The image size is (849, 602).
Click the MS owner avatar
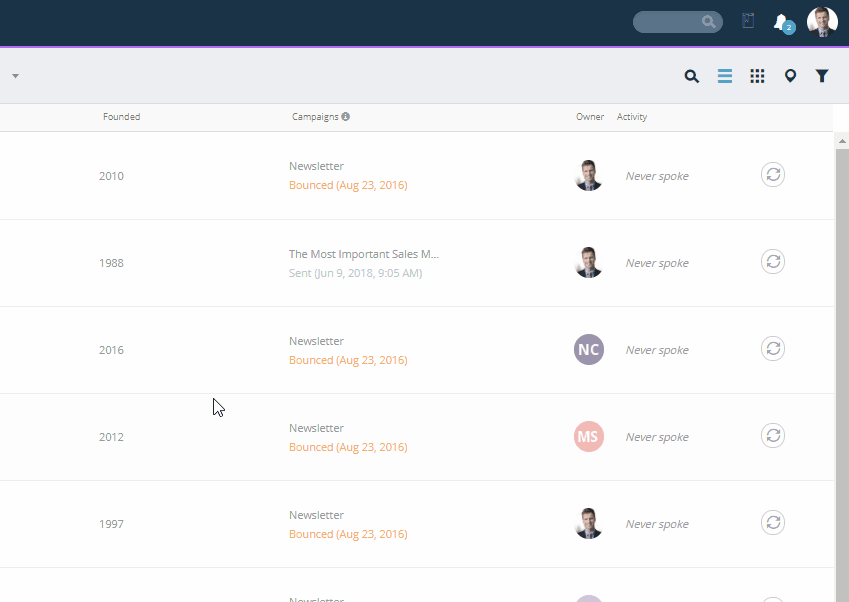click(x=589, y=436)
